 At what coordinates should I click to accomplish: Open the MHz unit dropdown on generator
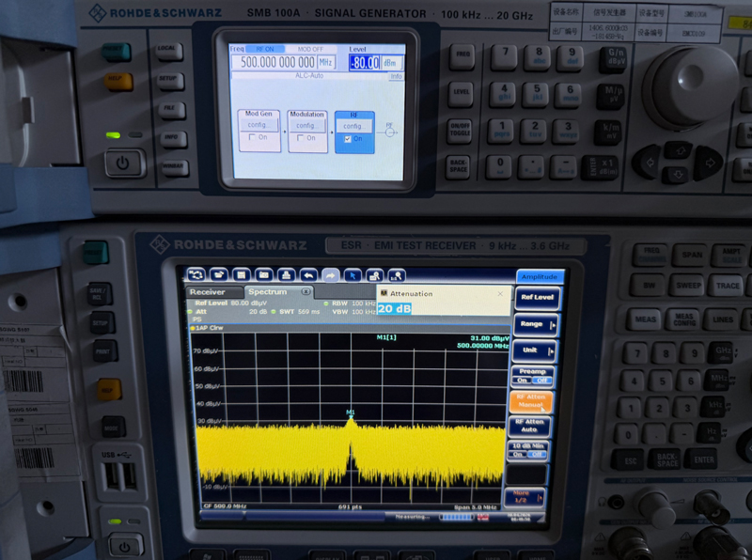326,62
